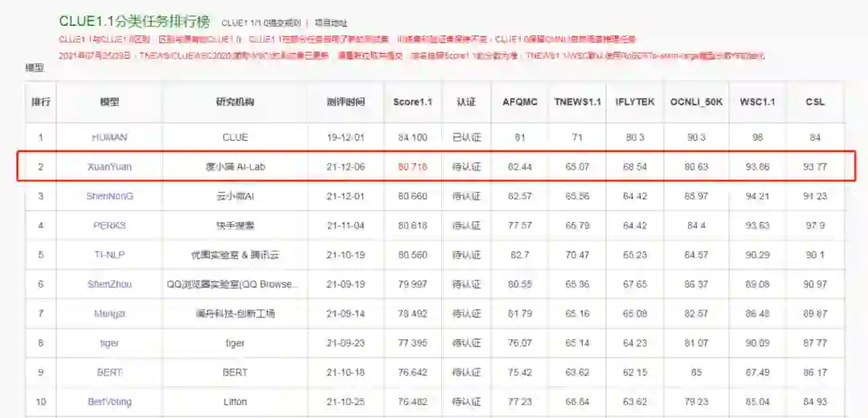Open the CLUE1.1/1.0 submission rules link
Viewport: 868px width, 418px height.
tap(260, 23)
